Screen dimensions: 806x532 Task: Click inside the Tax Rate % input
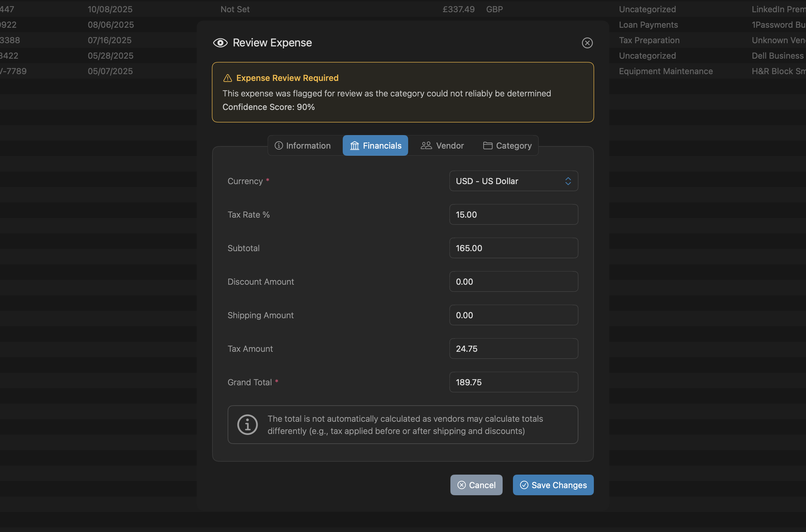[513, 214]
